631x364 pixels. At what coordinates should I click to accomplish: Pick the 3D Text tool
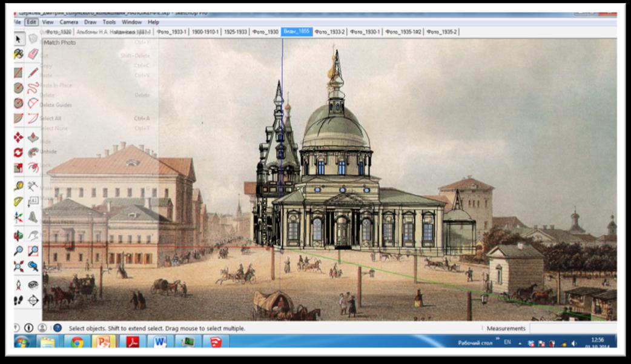[33, 217]
